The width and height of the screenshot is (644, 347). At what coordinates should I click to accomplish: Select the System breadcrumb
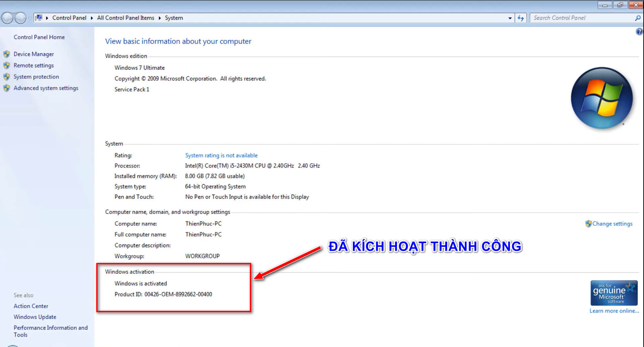pyautogui.click(x=174, y=18)
